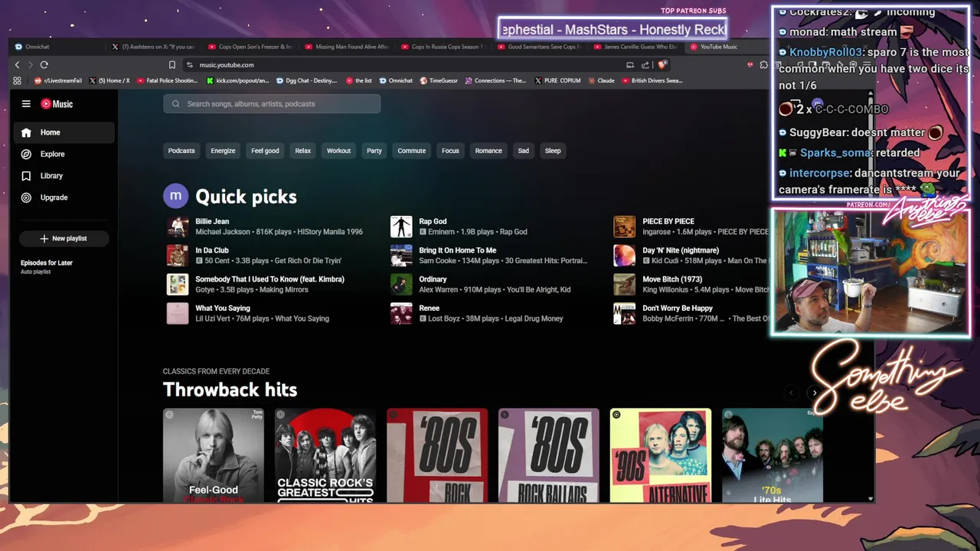Click Somebody That I Used To Know title
The width and height of the screenshot is (980, 551).
point(269,279)
